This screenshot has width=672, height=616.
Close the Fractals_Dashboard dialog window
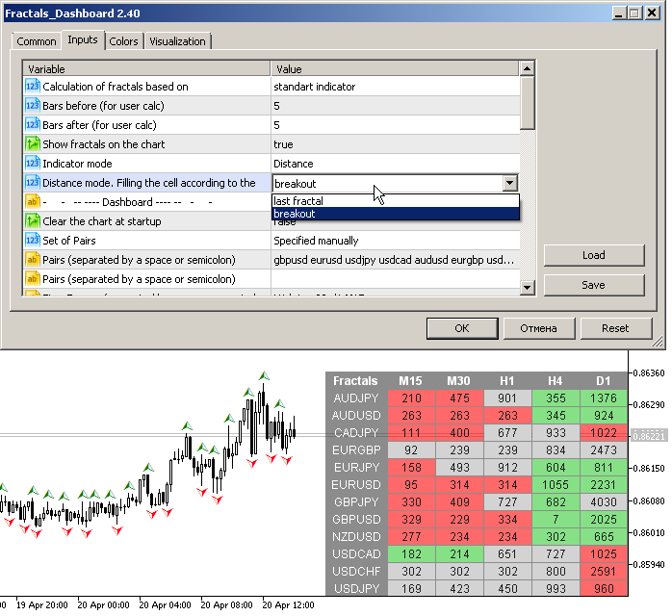(653, 13)
